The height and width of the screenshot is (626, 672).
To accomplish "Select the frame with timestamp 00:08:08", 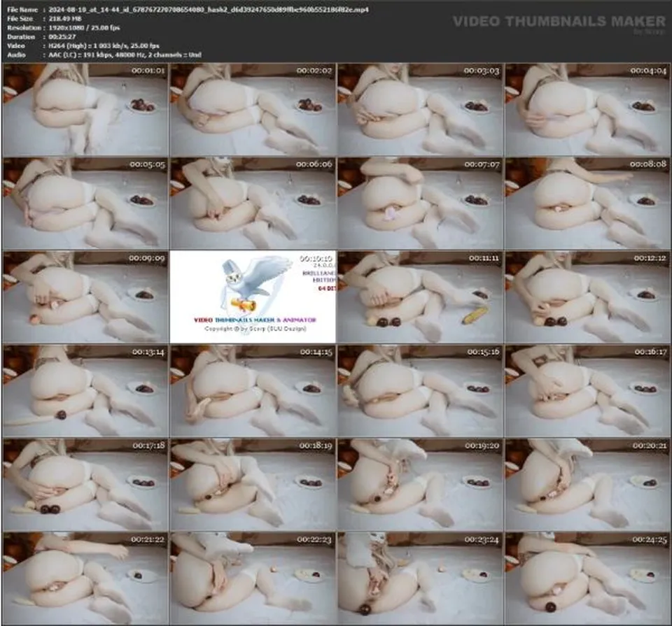I will pos(587,204).
